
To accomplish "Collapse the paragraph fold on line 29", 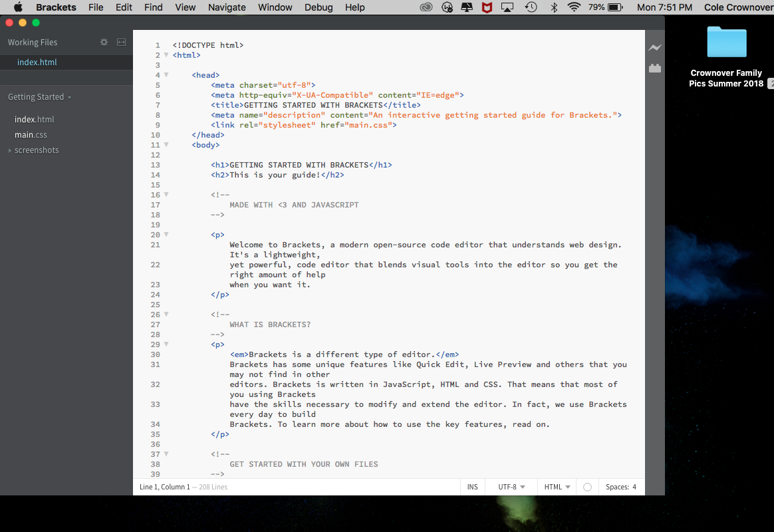I will [x=166, y=344].
